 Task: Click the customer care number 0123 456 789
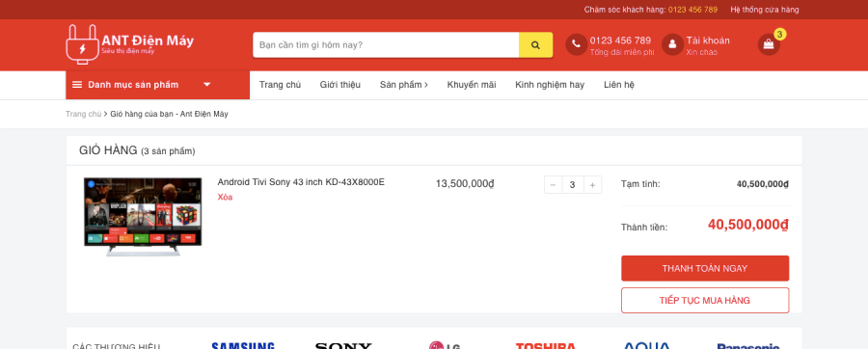(x=692, y=10)
